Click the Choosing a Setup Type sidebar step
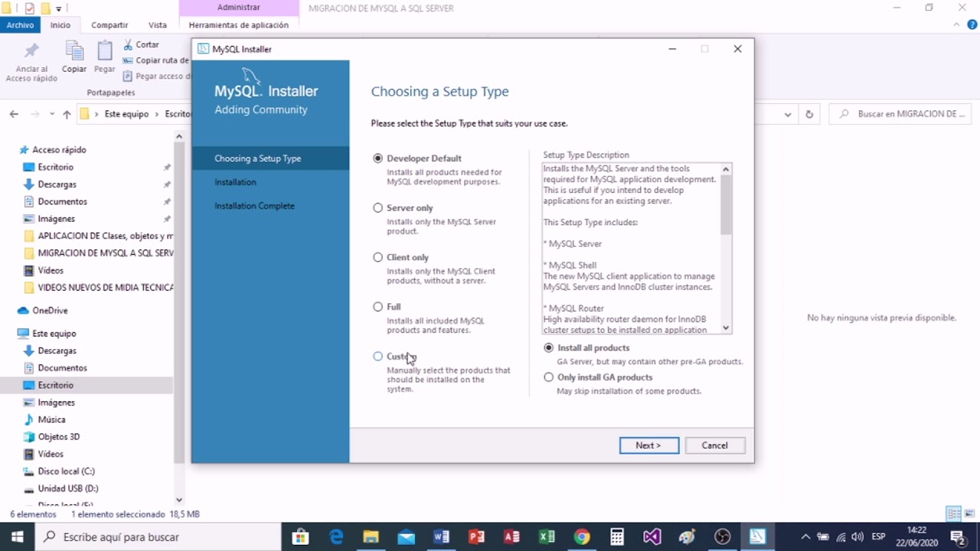980x551 pixels. tap(270, 158)
